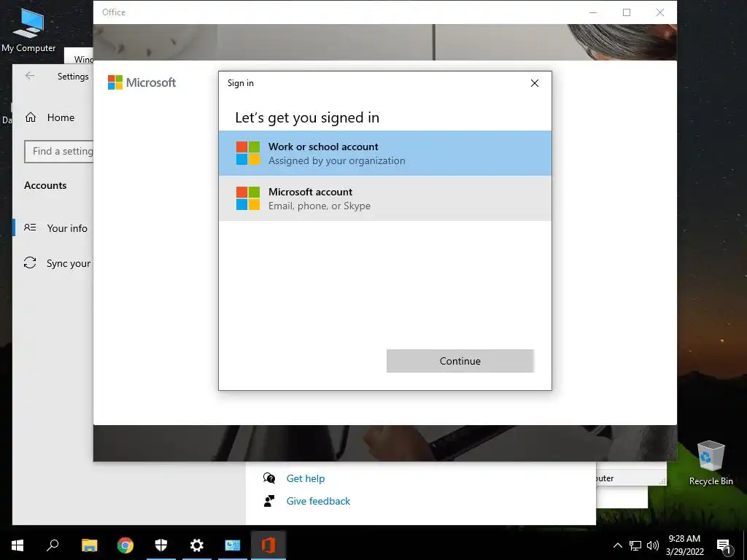Show hidden system tray icons
The width and height of the screenshot is (747, 560).
[617, 545]
